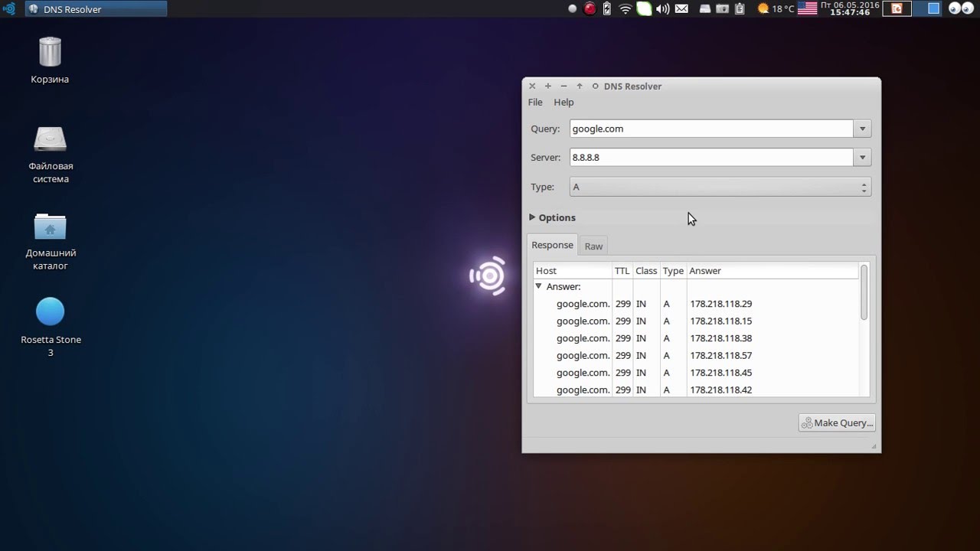Select the row with answer 178.218.118.57
This screenshot has width=980, height=551.
tap(697, 356)
